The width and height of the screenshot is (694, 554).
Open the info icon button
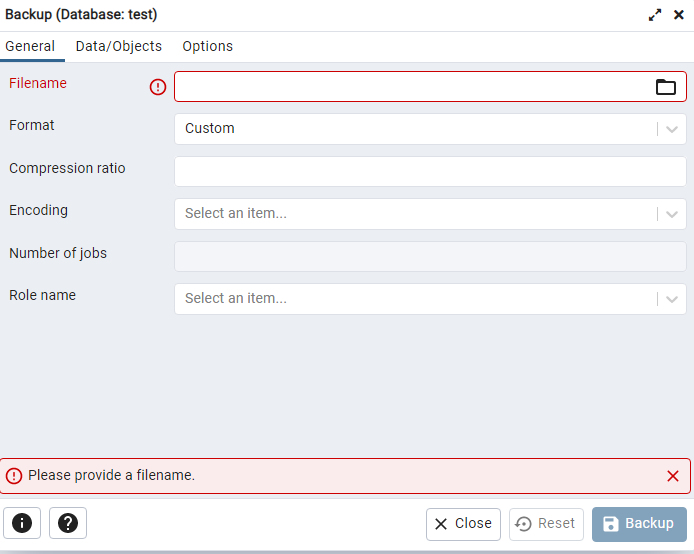(22, 523)
